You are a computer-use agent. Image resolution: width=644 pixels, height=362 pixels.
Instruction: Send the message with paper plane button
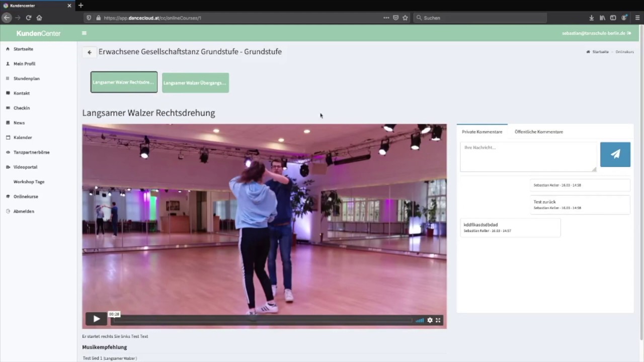pos(615,154)
